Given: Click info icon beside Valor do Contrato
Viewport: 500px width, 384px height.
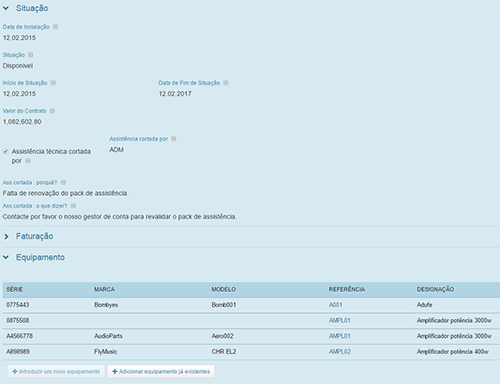Looking at the screenshot, I should click(x=52, y=111).
